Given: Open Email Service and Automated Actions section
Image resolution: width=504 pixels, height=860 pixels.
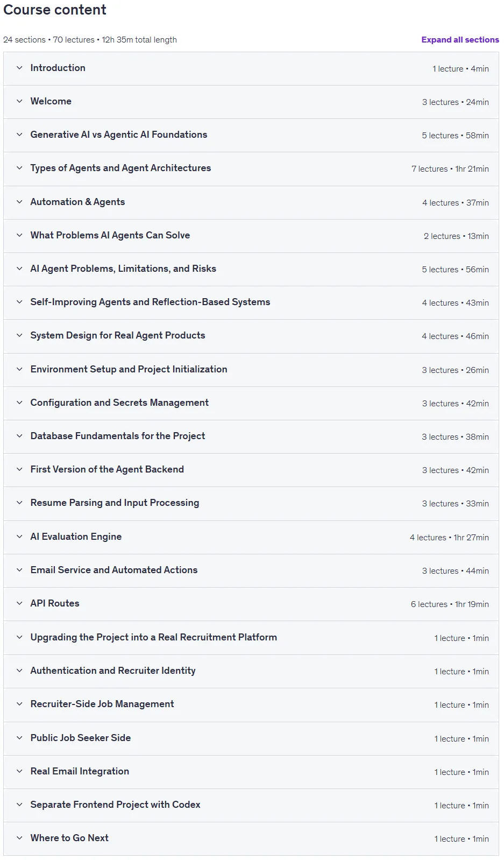Looking at the screenshot, I should (x=251, y=570).
